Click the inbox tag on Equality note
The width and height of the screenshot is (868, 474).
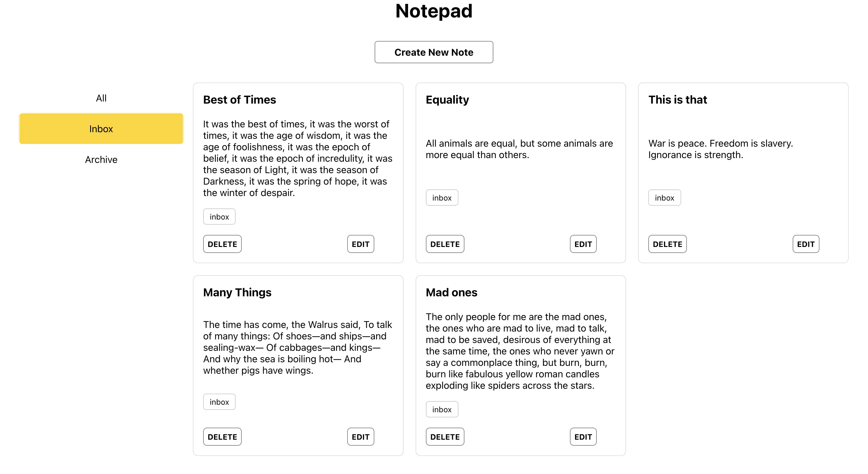pyautogui.click(x=442, y=197)
